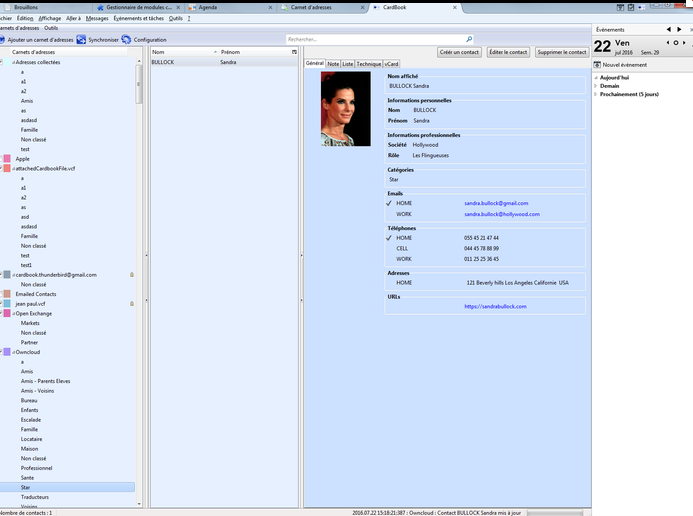Expand Prochainement (5 jours) section
693x516 pixels.
596,94
